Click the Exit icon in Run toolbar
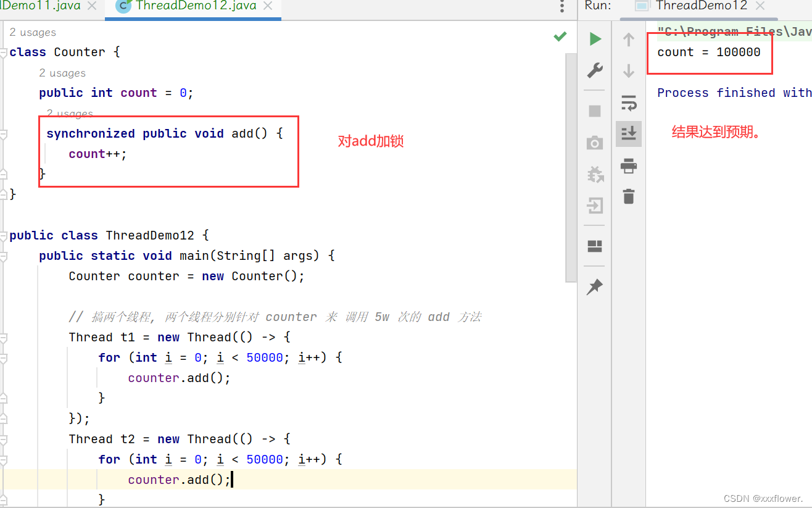Viewport: 812px width, 508px height. pos(595,205)
